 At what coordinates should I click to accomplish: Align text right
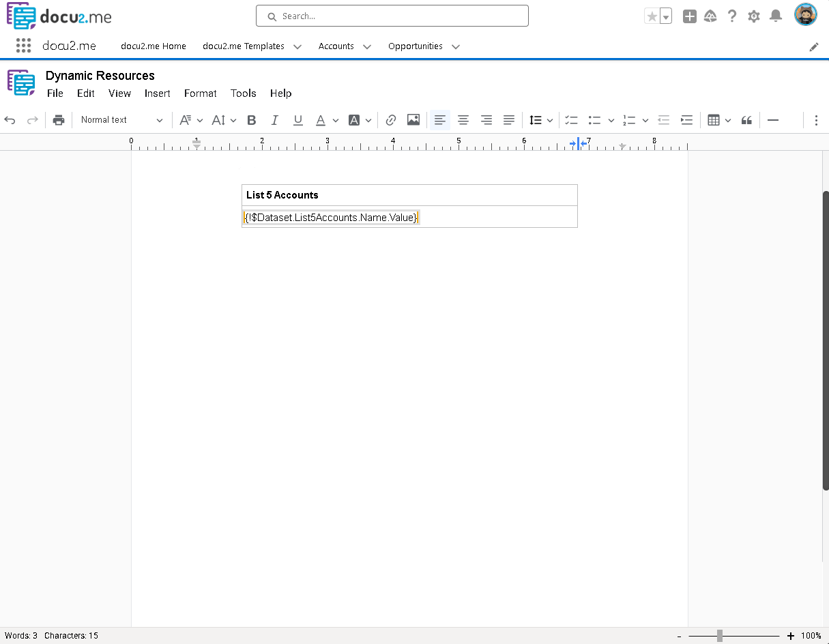point(486,120)
